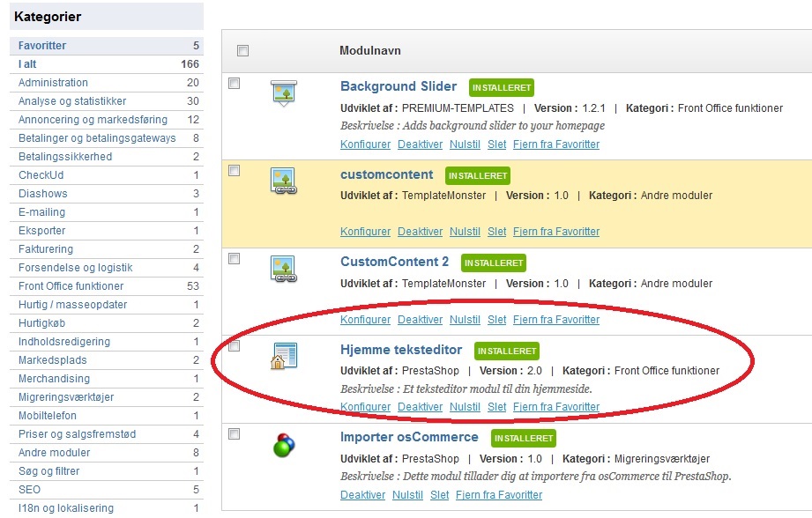Open Betalinger og betalingsgateways category

107,138
